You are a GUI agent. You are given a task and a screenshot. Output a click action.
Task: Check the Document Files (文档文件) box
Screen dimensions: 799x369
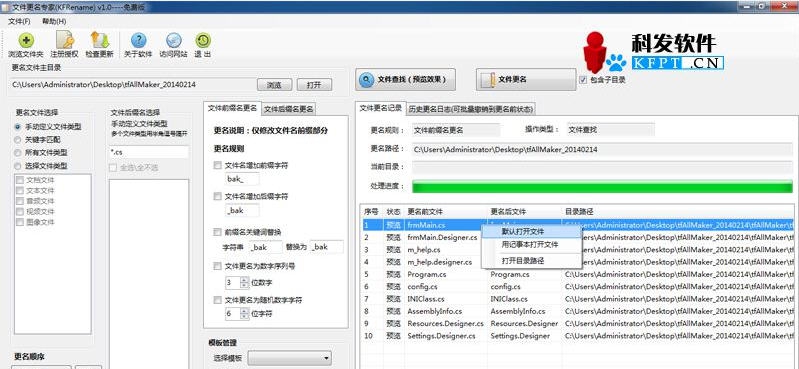click(20, 179)
